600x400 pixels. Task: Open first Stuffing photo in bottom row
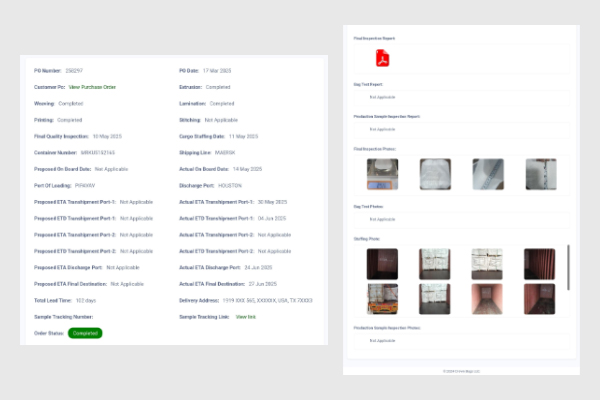click(384, 299)
